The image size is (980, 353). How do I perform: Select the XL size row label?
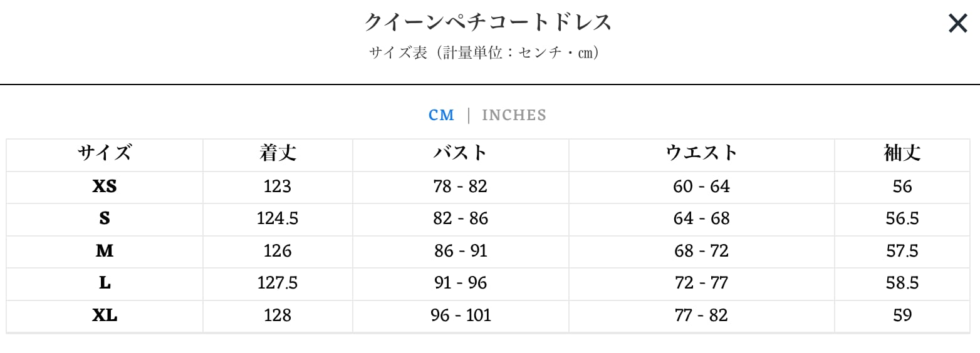coord(105,315)
